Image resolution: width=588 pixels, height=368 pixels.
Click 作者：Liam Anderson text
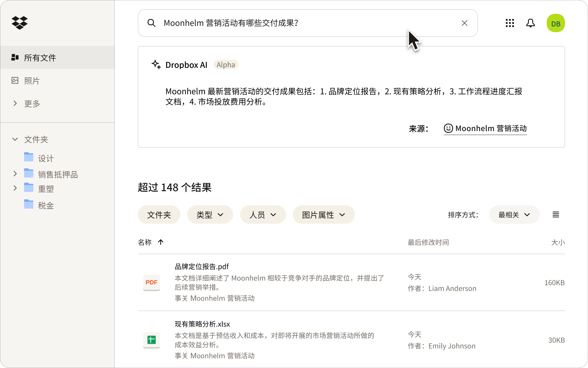click(x=442, y=288)
